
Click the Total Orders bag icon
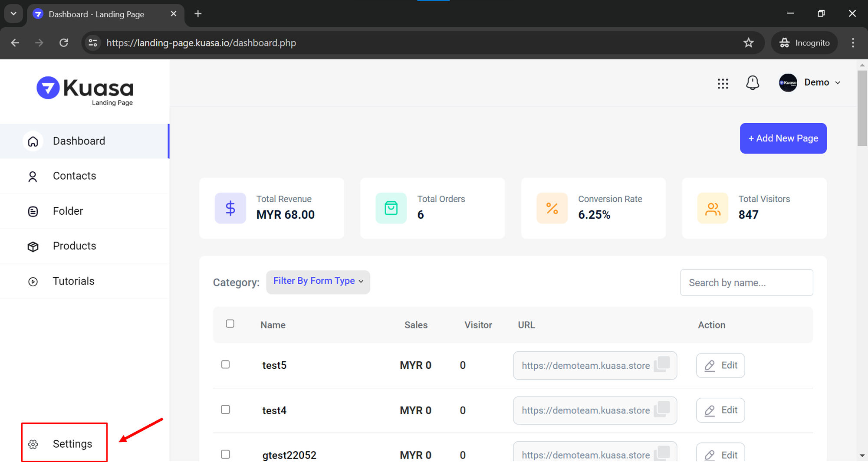point(391,208)
